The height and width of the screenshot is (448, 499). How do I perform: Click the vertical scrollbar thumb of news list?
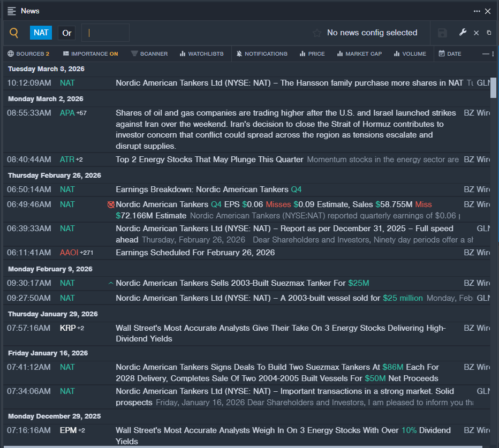pos(493,88)
